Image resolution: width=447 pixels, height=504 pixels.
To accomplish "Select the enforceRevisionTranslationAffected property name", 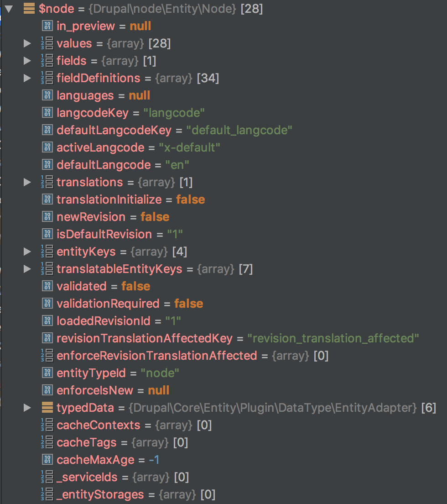I will (157, 356).
